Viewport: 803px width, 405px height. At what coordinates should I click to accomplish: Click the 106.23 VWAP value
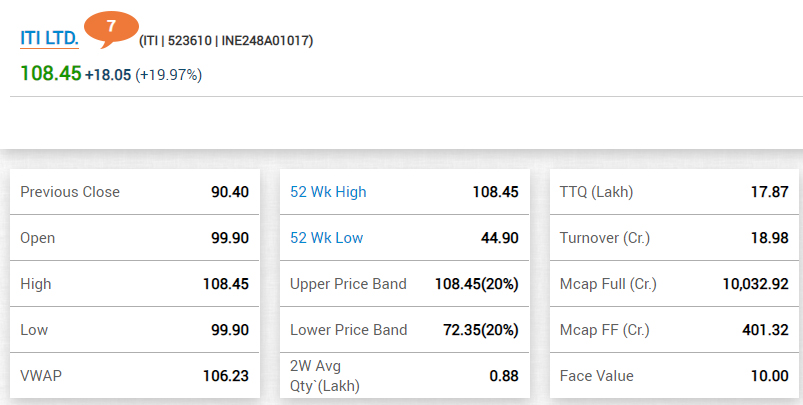tap(225, 376)
